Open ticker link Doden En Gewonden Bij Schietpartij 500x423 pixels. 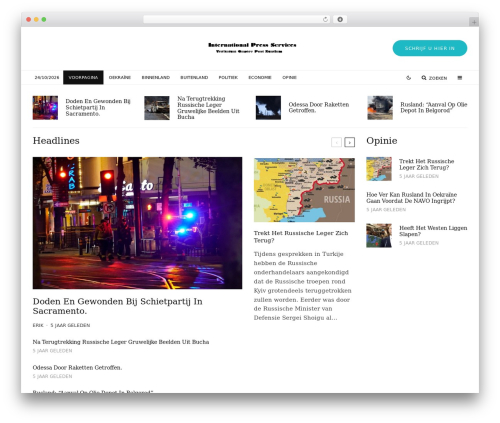coord(98,107)
